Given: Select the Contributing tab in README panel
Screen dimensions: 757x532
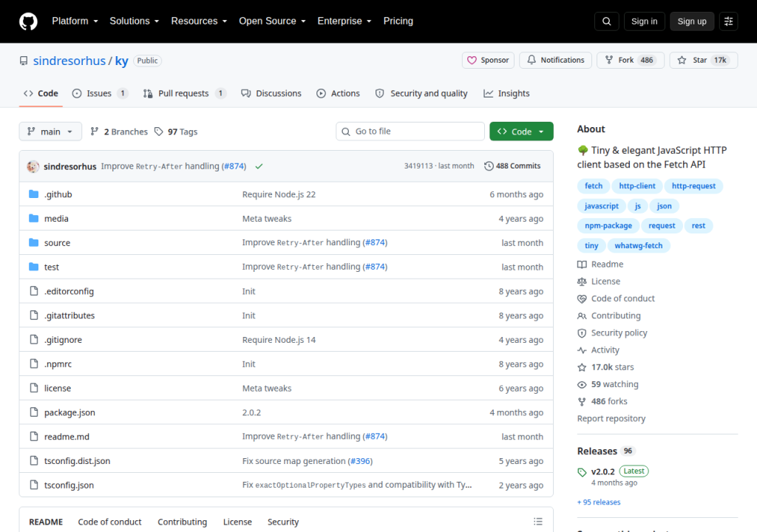Looking at the screenshot, I should tap(182, 522).
